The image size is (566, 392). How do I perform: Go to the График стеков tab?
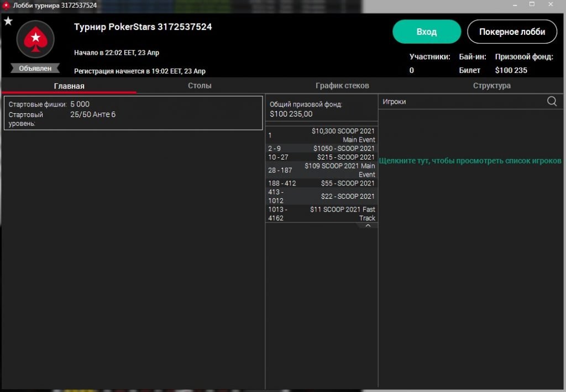coord(342,86)
